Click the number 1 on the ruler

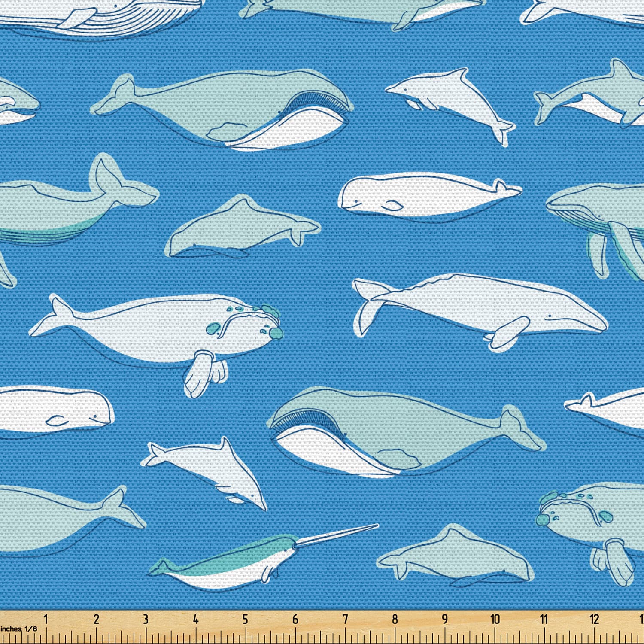click(x=46, y=619)
